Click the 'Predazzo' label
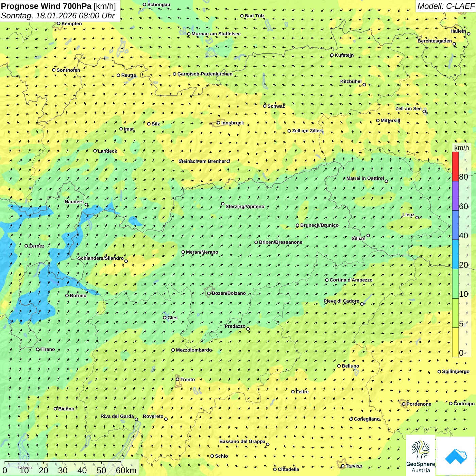The image size is (476, 476). pos(235,326)
